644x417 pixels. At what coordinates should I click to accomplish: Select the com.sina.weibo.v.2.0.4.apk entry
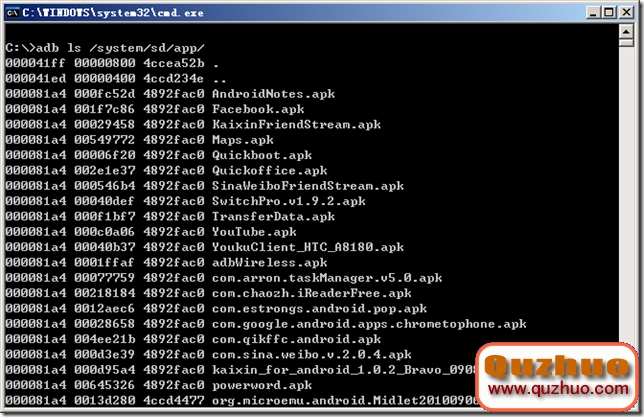312,355
